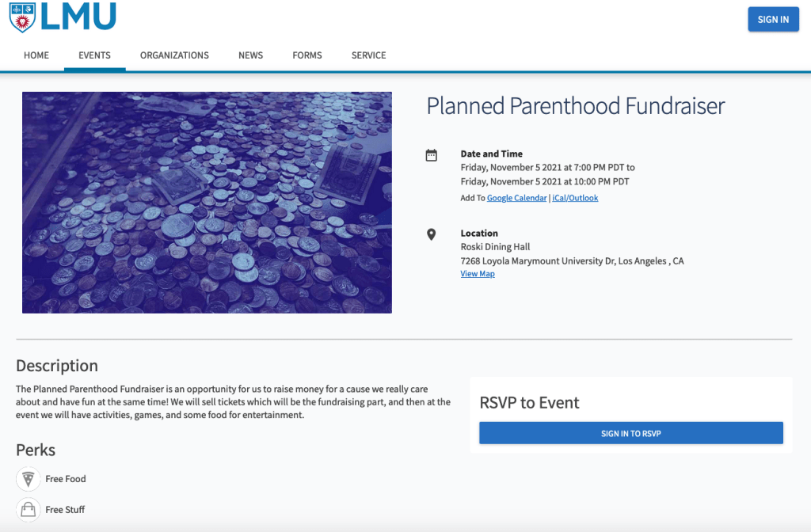This screenshot has height=532, width=811.
Task: Click the View Map link
Action: pyautogui.click(x=478, y=274)
